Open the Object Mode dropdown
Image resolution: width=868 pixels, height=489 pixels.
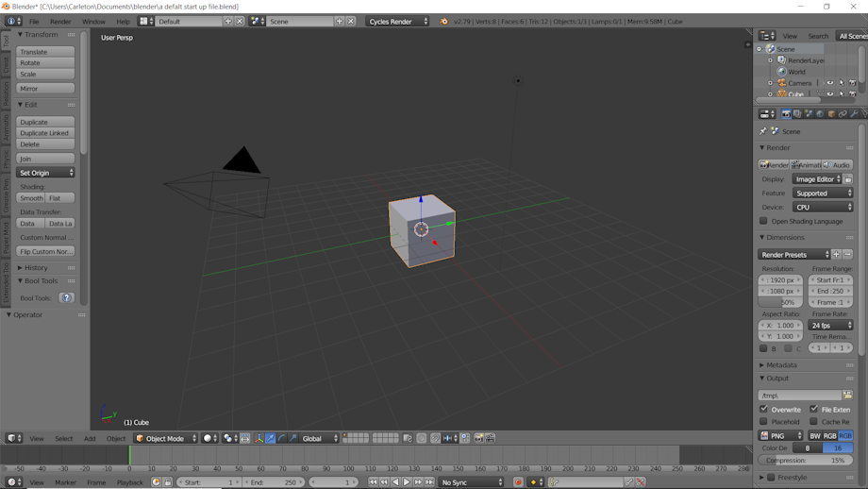click(x=166, y=438)
